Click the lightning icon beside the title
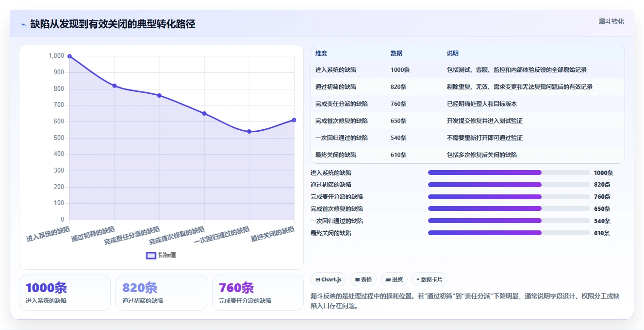 23,24
